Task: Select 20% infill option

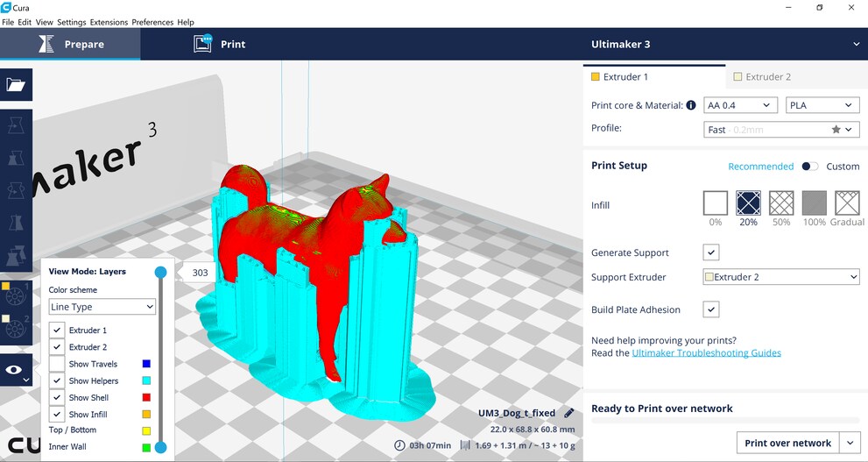Action: 748,203
